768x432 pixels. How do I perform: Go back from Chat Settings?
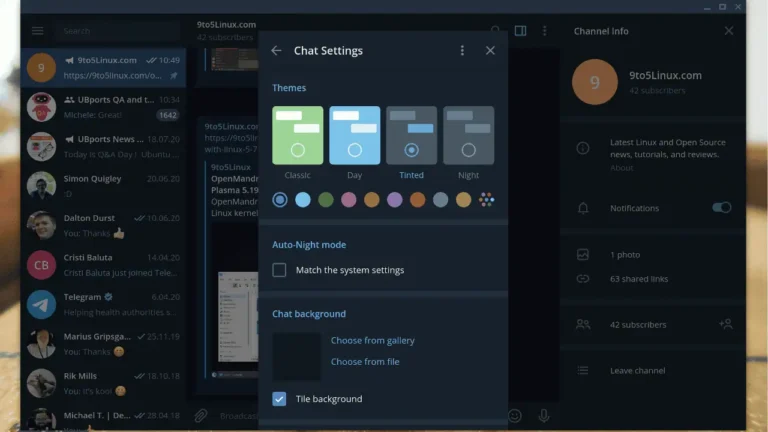tap(276, 50)
